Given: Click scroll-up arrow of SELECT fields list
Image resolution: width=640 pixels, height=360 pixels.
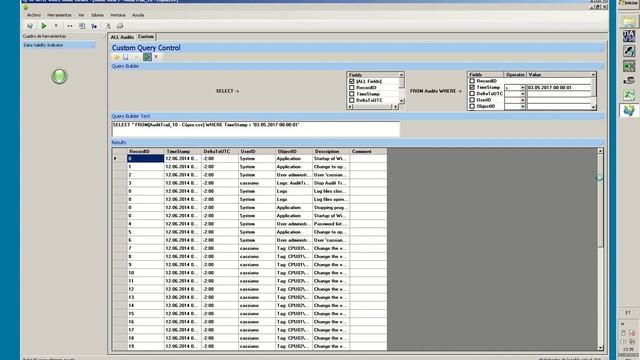Looking at the screenshot, I should click(402, 75).
